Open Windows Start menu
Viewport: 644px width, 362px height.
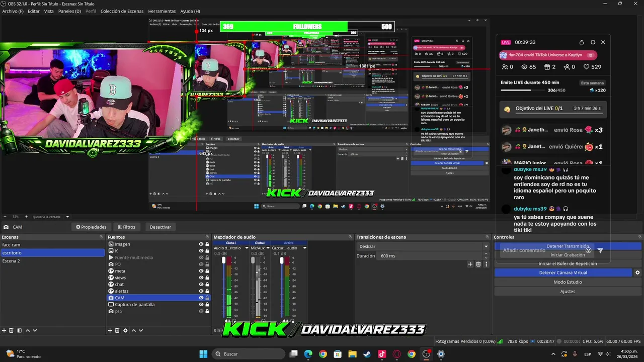203,354
